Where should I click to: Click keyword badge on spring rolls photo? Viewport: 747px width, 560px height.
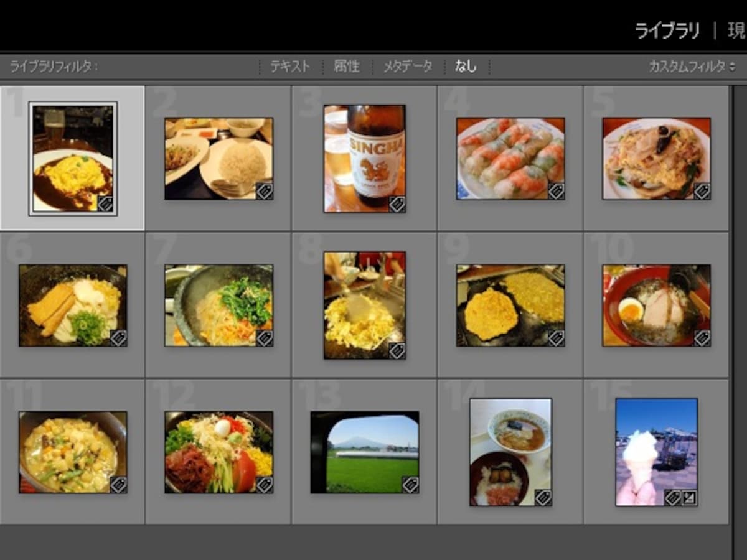[x=557, y=190]
